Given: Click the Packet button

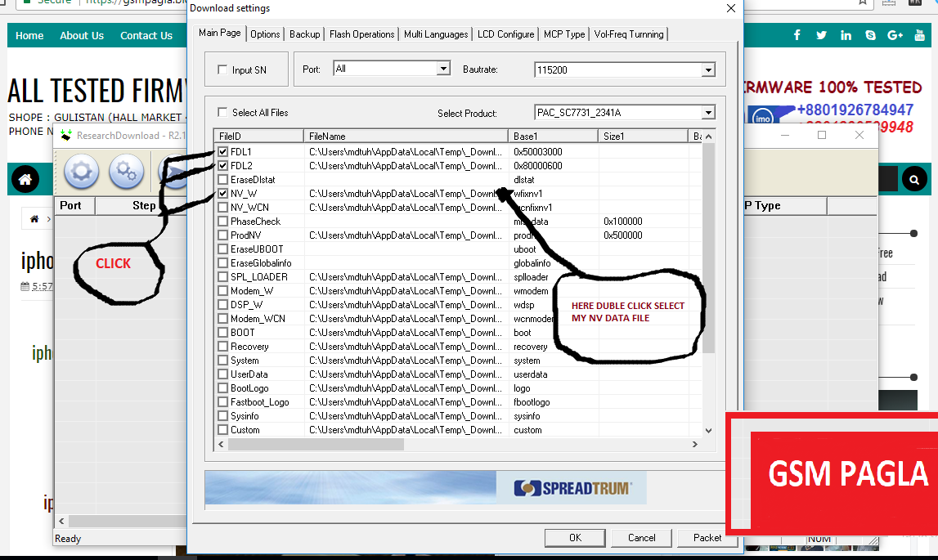Looking at the screenshot, I should coord(707,537).
